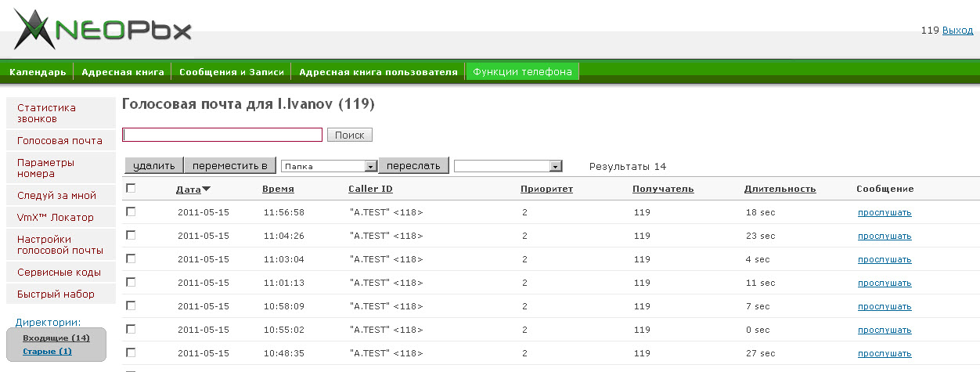Check the box for the 11:56:58 message
Image resolution: width=980 pixels, height=372 pixels.
point(131,211)
